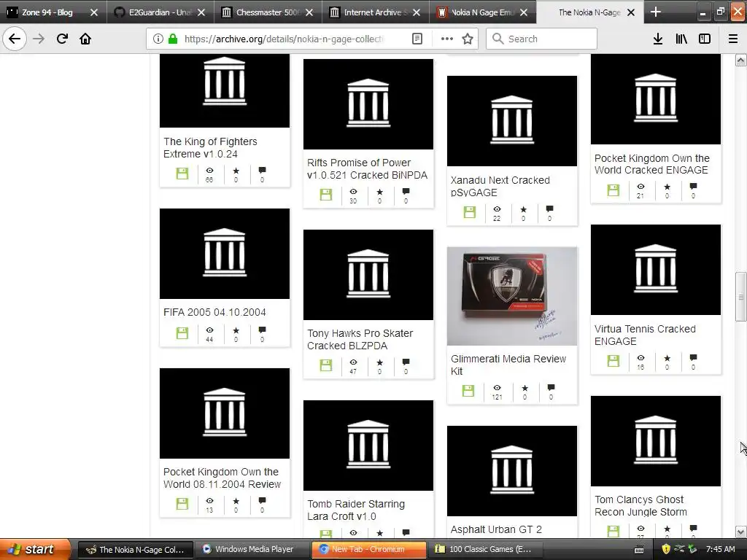The width and height of the screenshot is (747, 560).
Task: Open the Firefox hamburger menu
Action: 733,39
